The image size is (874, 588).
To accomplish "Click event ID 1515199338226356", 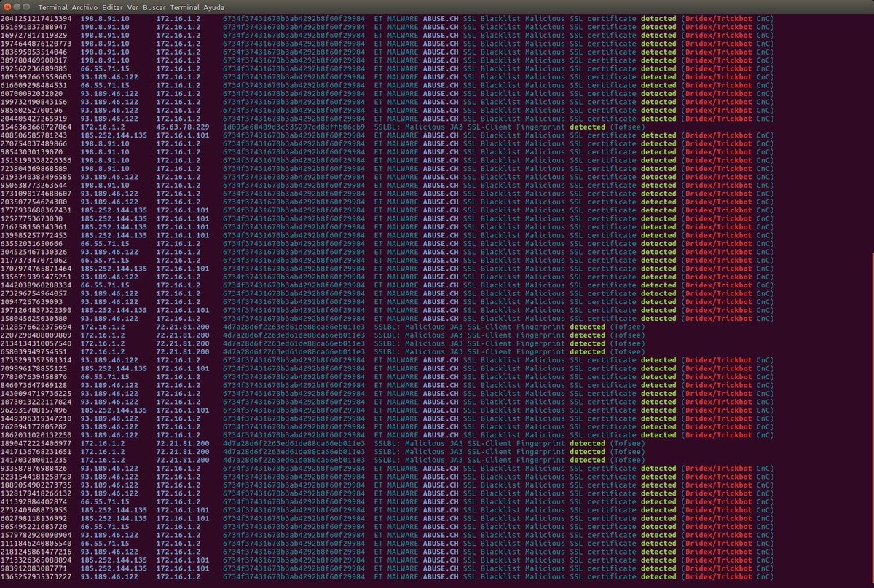I will (x=36, y=160).
